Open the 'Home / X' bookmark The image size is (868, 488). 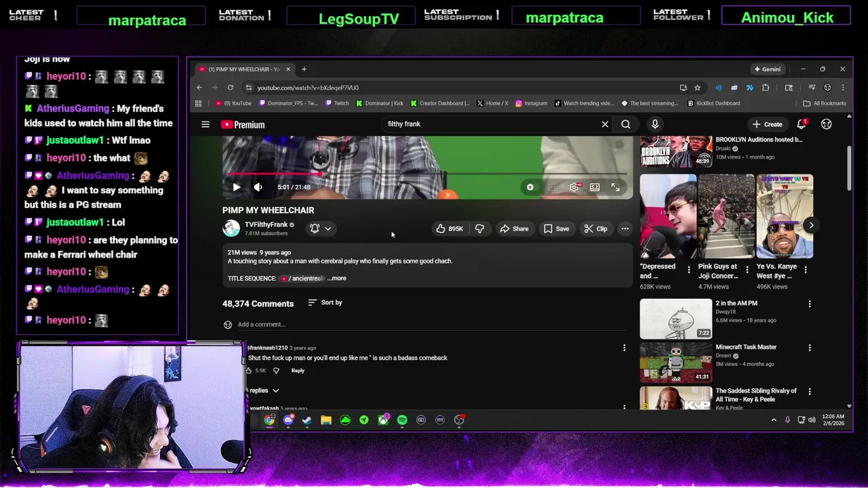point(492,104)
